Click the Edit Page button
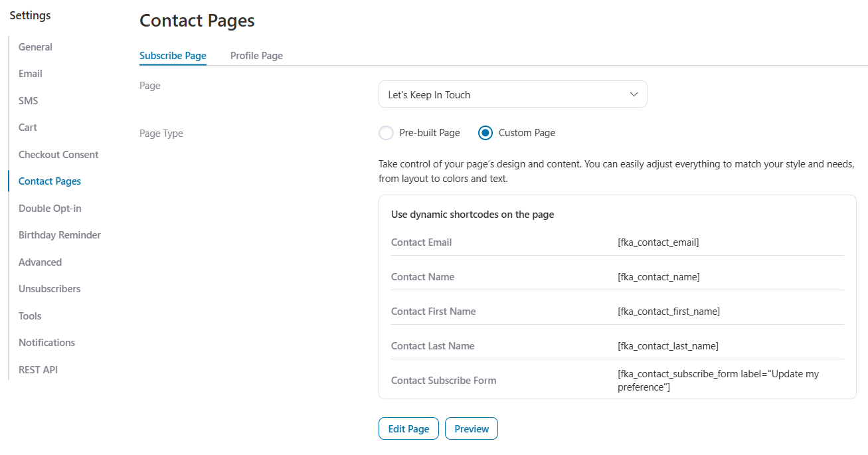868x455 pixels. tap(408, 428)
